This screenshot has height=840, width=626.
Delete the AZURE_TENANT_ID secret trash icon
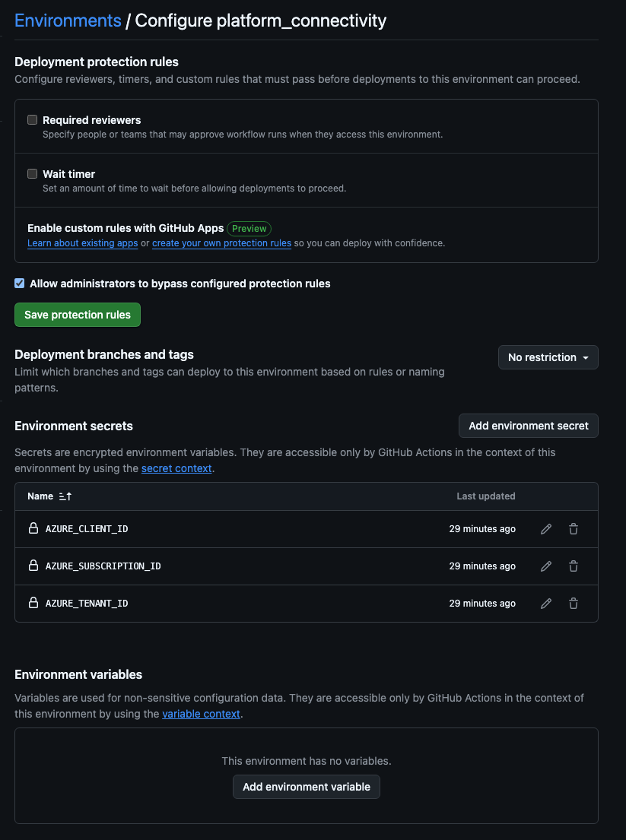pos(574,604)
